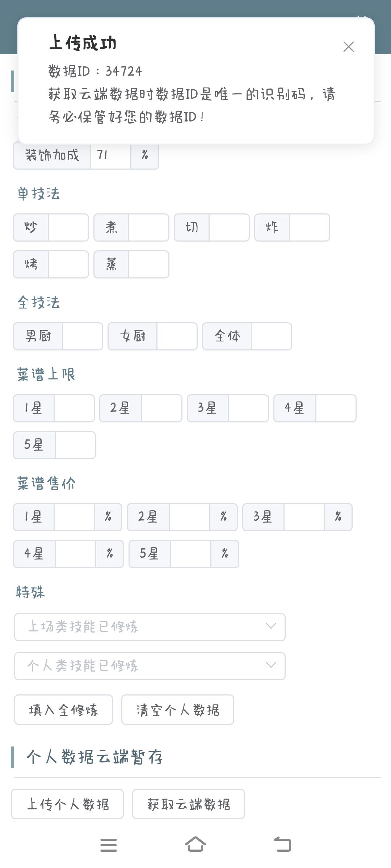391x868 pixels.
Task: Focus the 炒 skill input field
Action: [x=68, y=227]
